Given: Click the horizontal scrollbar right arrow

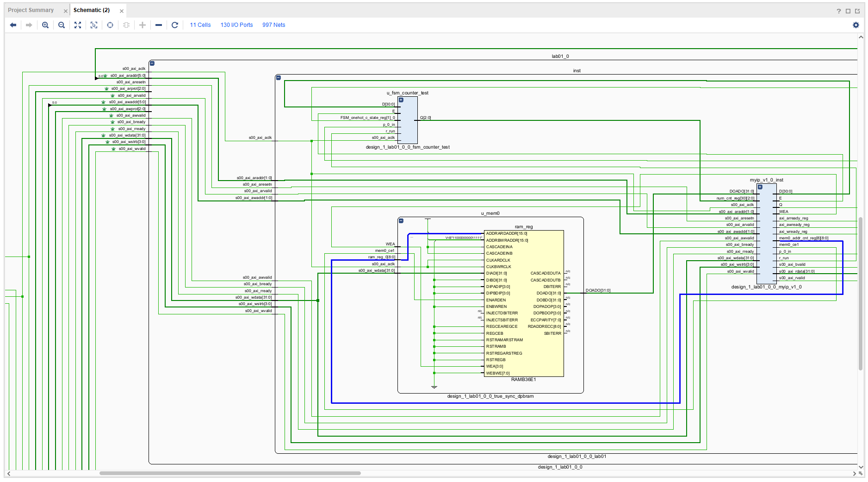Looking at the screenshot, I should tap(854, 473).
